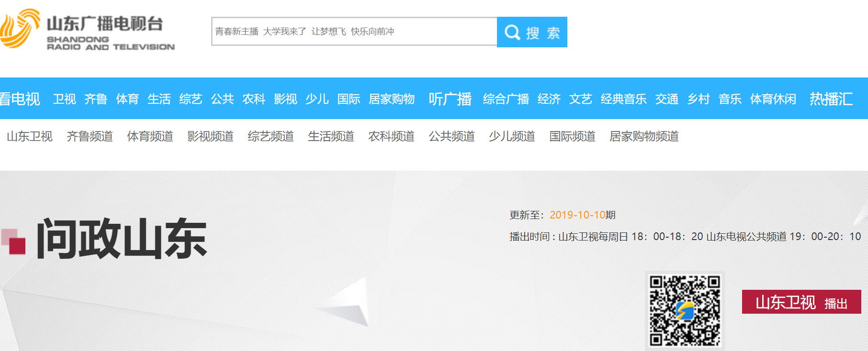Choose 影视 in the blue navigation bar

(x=285, y=99)
